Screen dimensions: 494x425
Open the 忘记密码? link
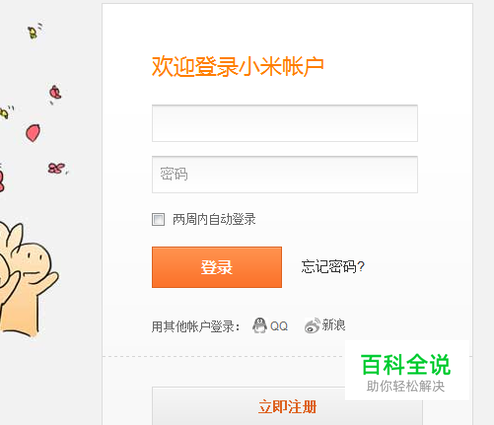(x=333, y=267)
